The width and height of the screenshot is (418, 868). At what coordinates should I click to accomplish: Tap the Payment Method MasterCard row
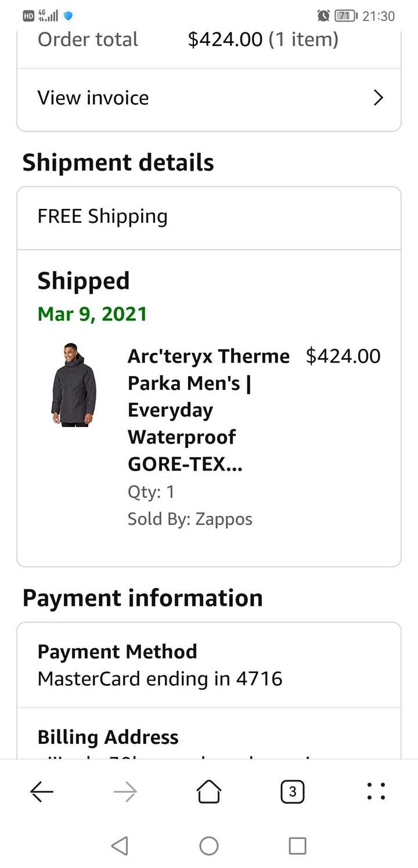click(x=209, y=665)
